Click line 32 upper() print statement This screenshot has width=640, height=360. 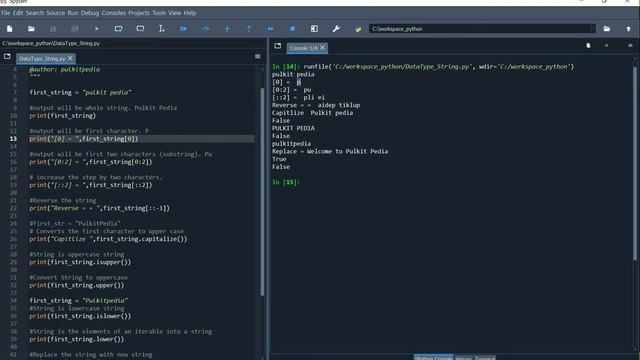pyautogui.click(x=76, y=285)
